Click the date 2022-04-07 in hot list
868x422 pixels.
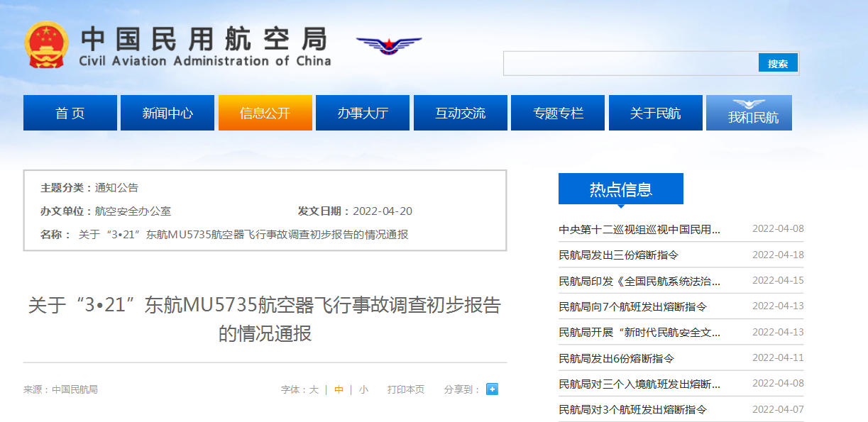coord(778,409)
